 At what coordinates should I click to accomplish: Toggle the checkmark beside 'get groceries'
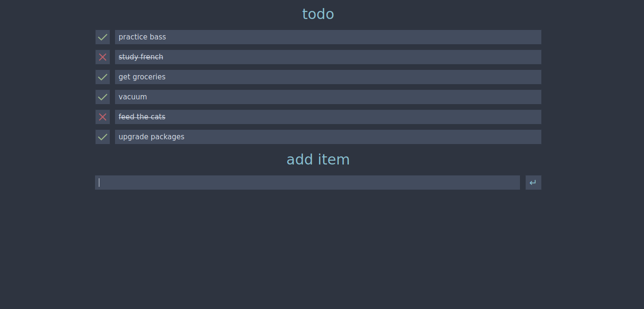coord(103,77)
